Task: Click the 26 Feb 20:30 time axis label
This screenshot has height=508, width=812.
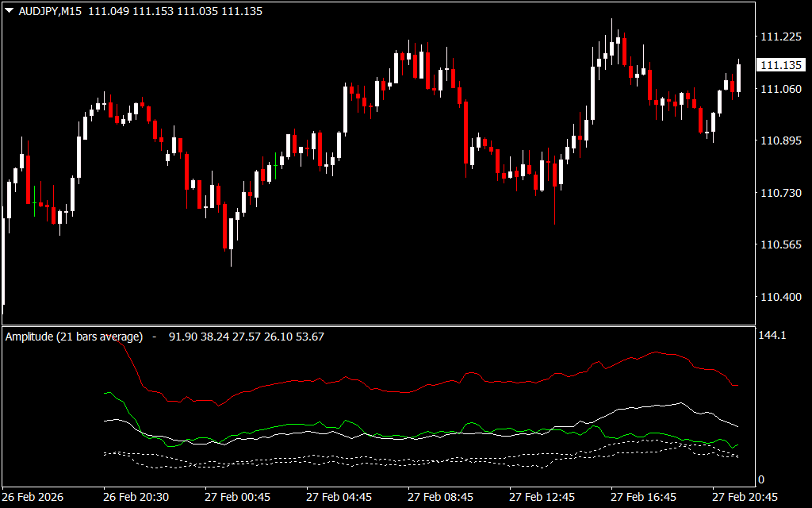Action: pyautogui.click(x=136, y=497)
